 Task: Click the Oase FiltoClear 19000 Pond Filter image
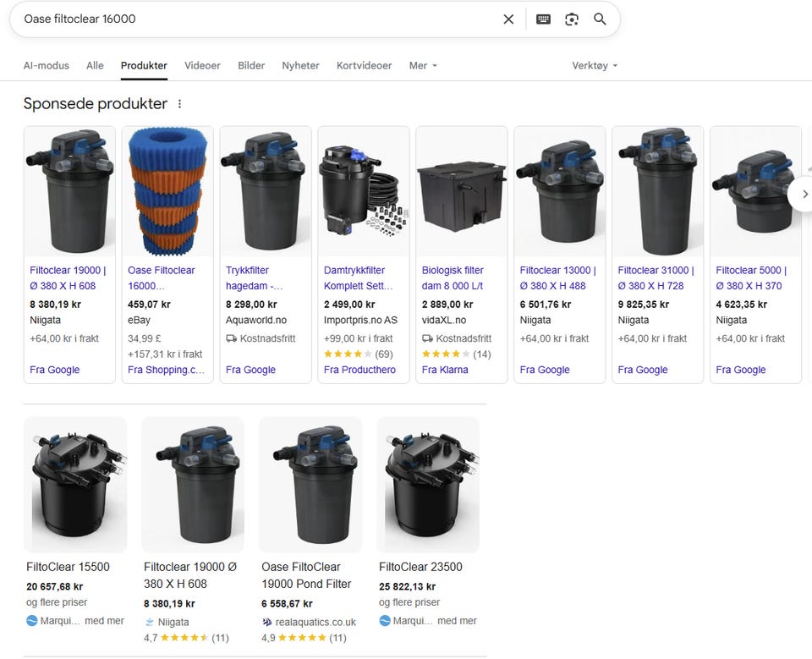[310, 485]
